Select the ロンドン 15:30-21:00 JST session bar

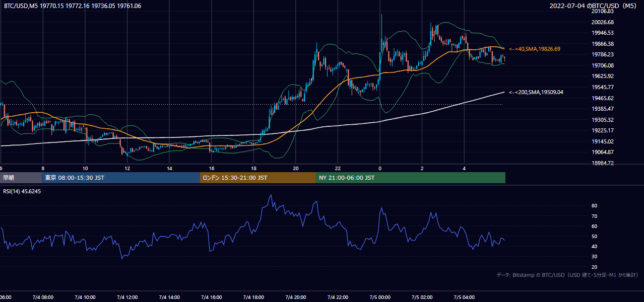258,178
